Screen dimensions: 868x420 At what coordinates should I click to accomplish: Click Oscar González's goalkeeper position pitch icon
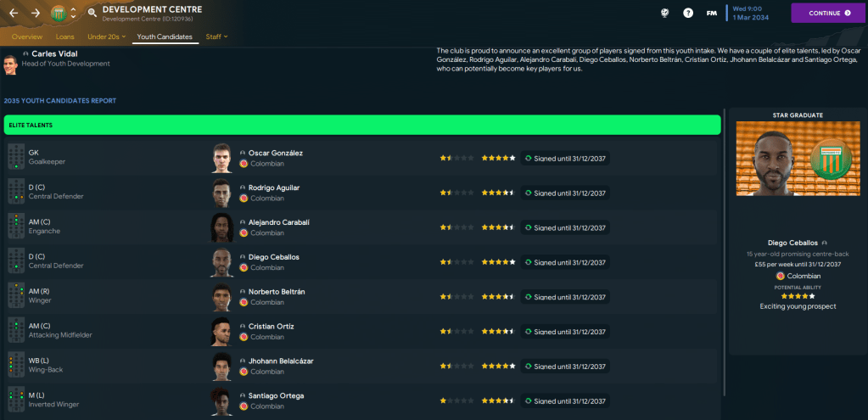point(16,157)
